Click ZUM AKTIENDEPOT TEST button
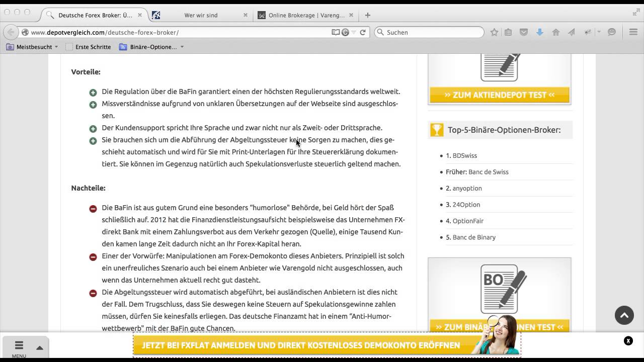This screenshot has width=644, height=362. tap(500, 95)
